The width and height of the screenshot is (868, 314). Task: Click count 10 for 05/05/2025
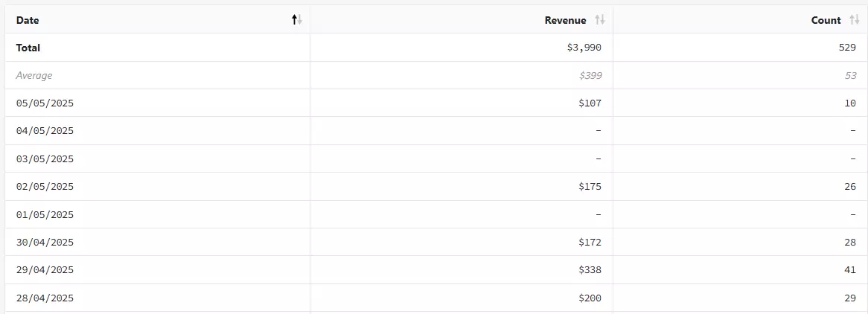(850, 103)
